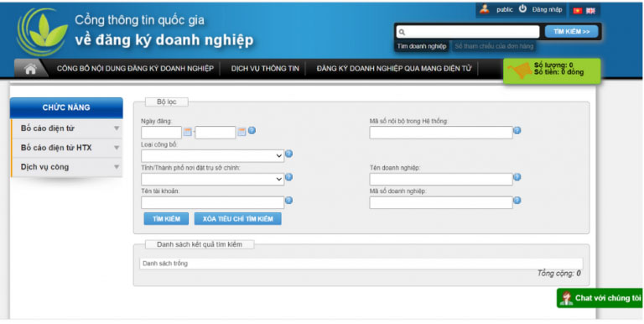Open the second date calendar picker icon
Viewport: 644px width, 324px height.
tap(241, 132)
